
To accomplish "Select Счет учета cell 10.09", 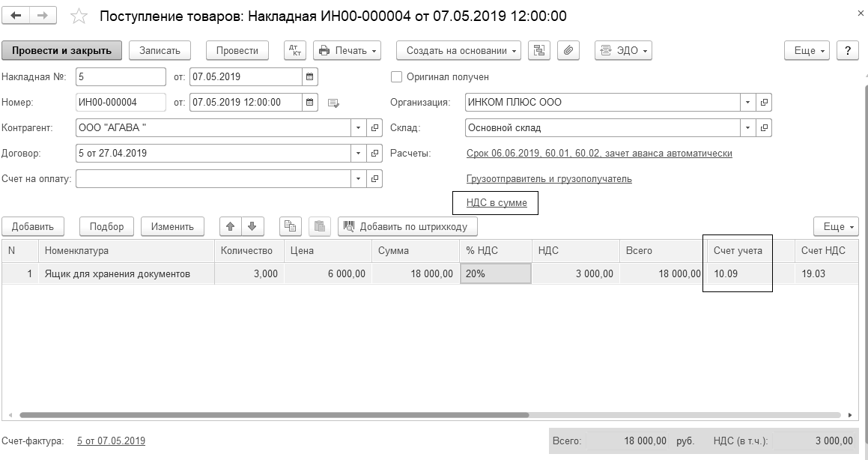I will click(750, 274).
